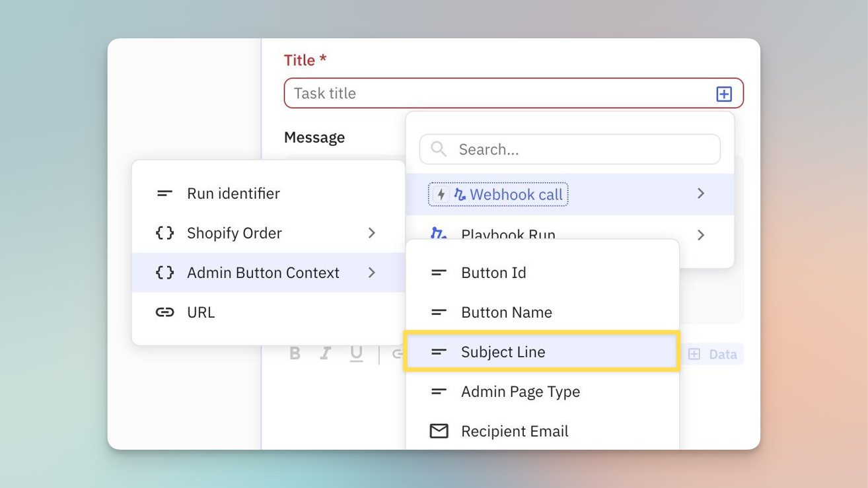
Task: Click the text icon beside Button Id
Action: tap(439, 273)
